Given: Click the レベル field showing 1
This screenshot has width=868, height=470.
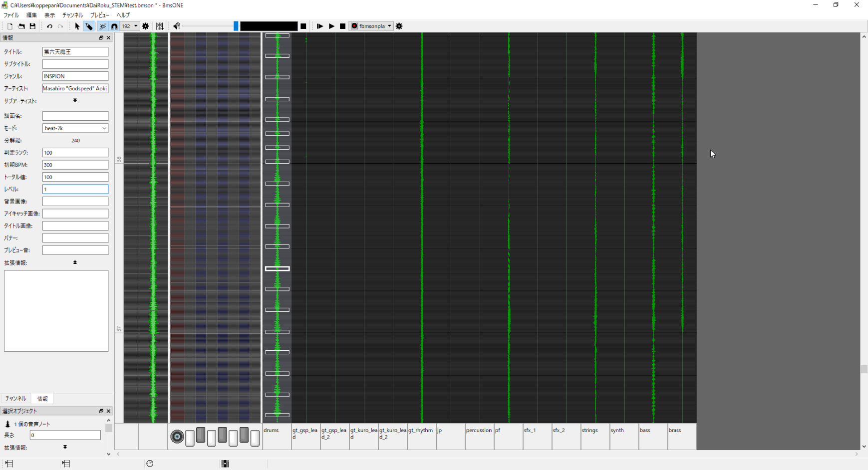Looking at the screenshot, I should [x=75, y=189].
